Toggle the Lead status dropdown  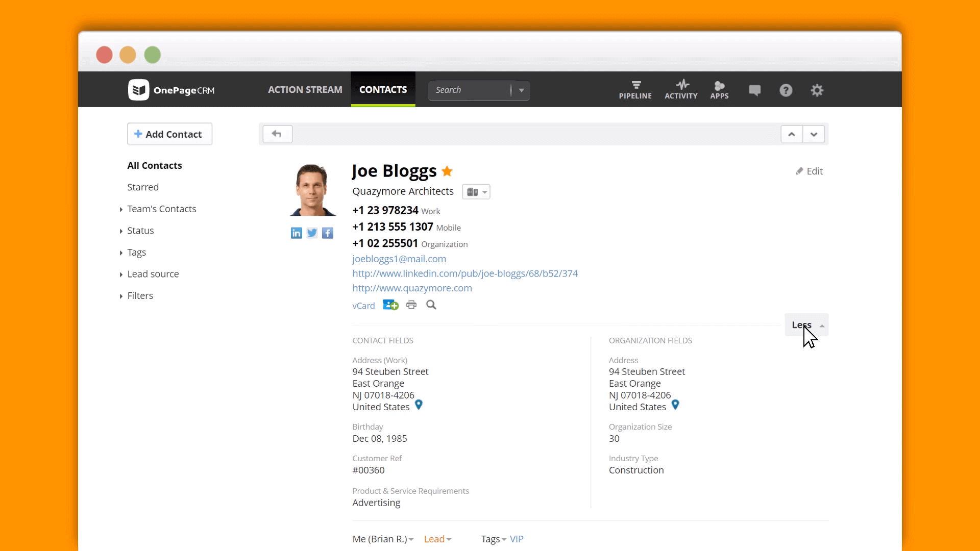pyautogui.click(x=437, y=539)
